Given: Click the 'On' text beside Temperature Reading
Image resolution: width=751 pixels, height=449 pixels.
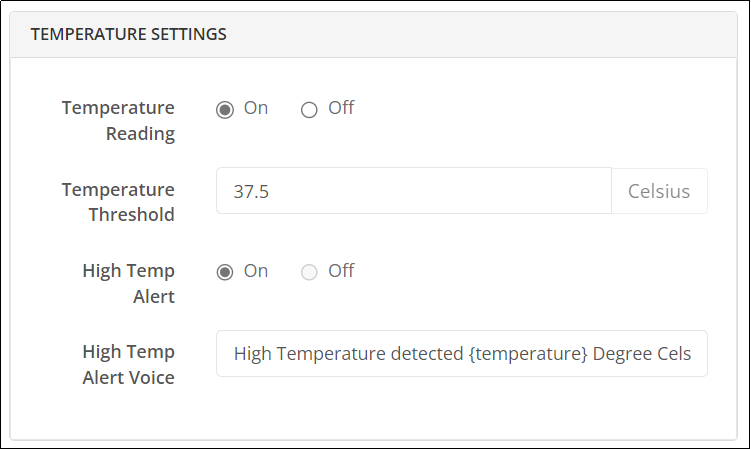Looking at the screenshot, I should (x=256, y=108).
